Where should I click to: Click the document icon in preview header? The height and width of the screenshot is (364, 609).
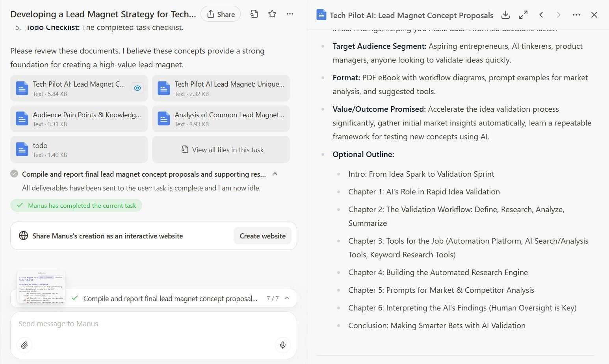(321, 15)
